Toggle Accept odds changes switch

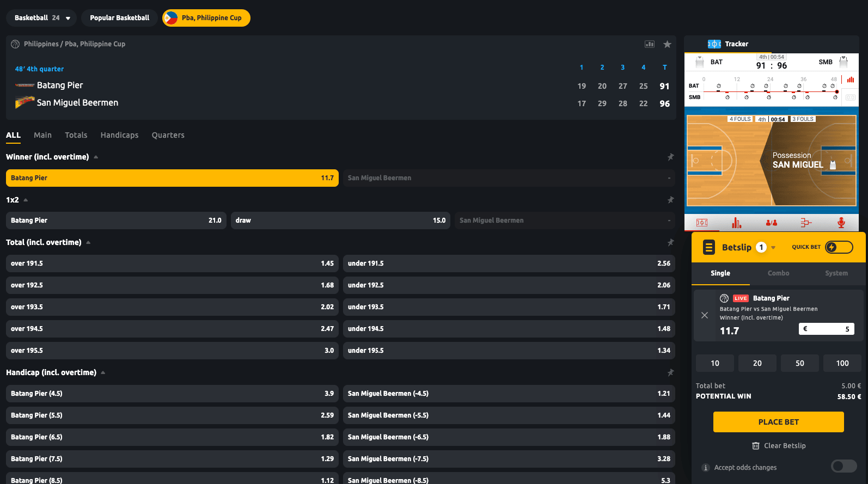(x=844, y=466)
